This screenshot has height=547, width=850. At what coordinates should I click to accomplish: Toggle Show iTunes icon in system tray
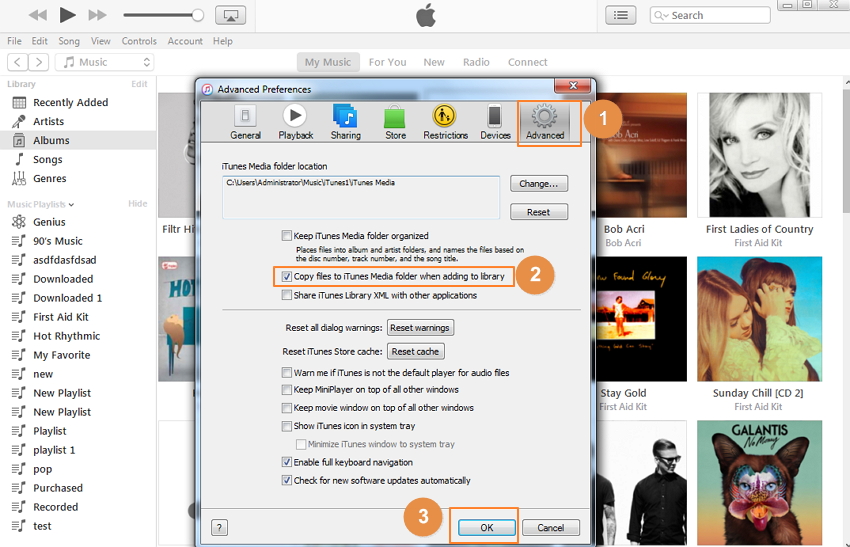pyautogui.click(x=287, y=426)
